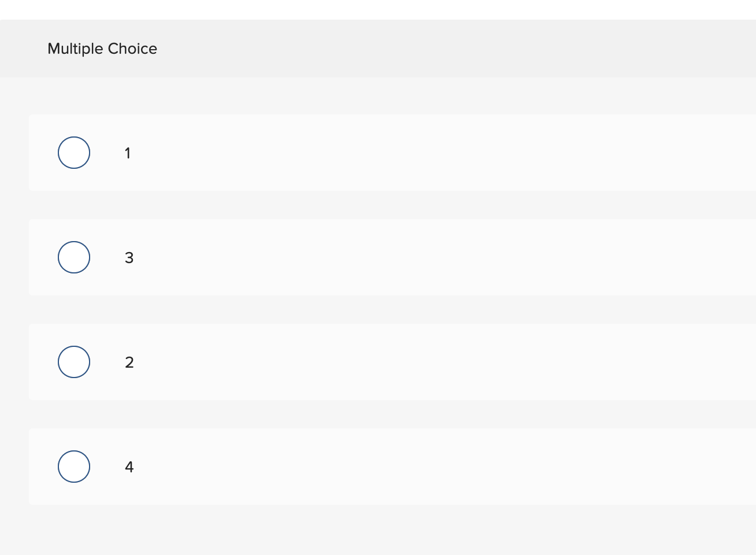The image size is (756, 555).
Task: Click the answer label showing 1
Action: tap(127, 153)
